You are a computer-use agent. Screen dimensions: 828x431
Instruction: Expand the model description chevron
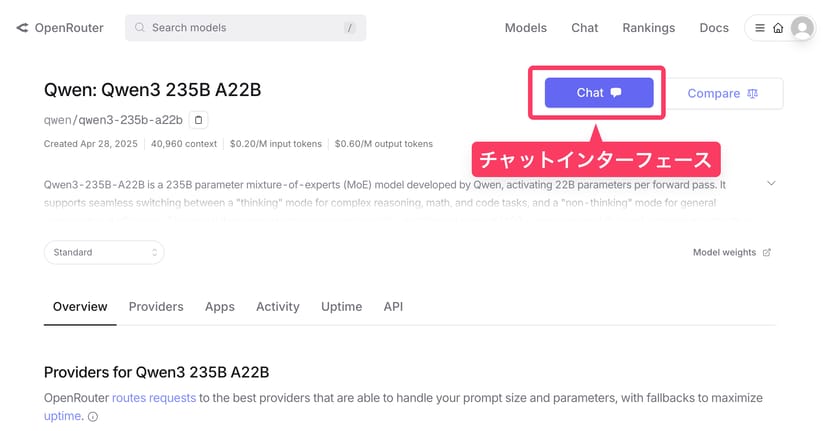point(770,184)
